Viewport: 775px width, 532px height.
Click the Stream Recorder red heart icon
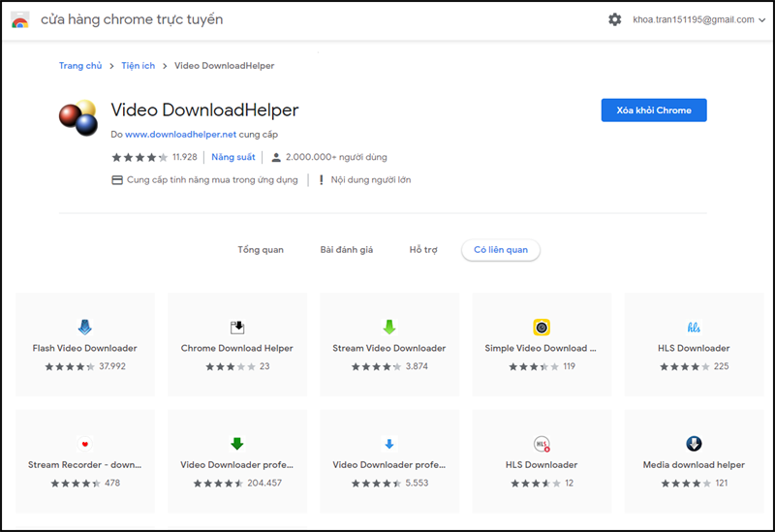[85, 444]
